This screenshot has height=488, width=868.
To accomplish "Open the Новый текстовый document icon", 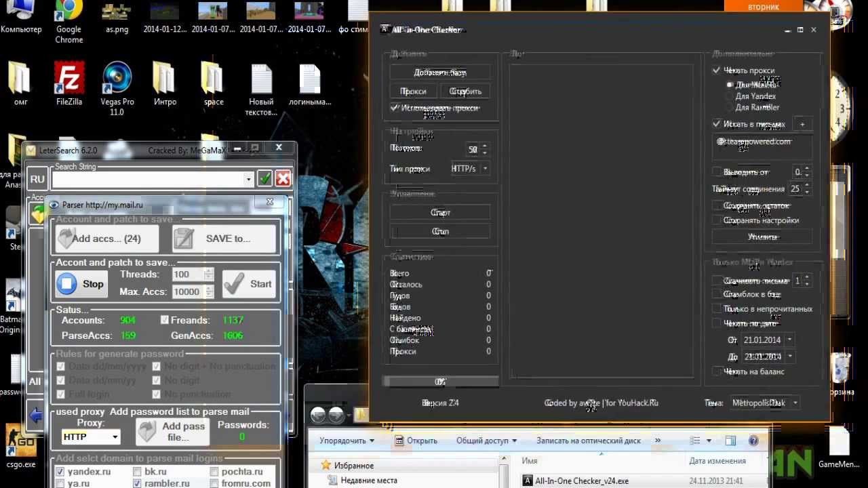I will [262, 89].
